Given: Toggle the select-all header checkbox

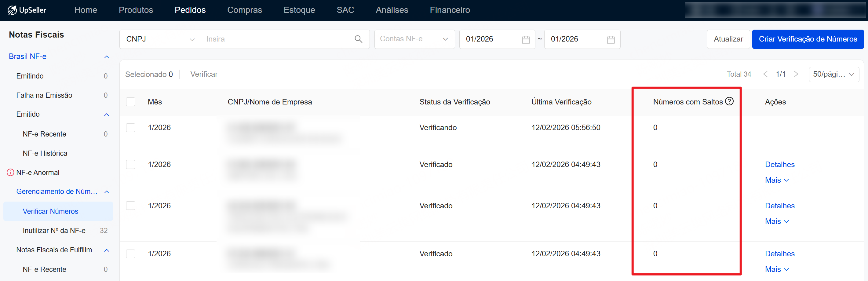Looking at the screenshot, I should [x=130, y=102].
